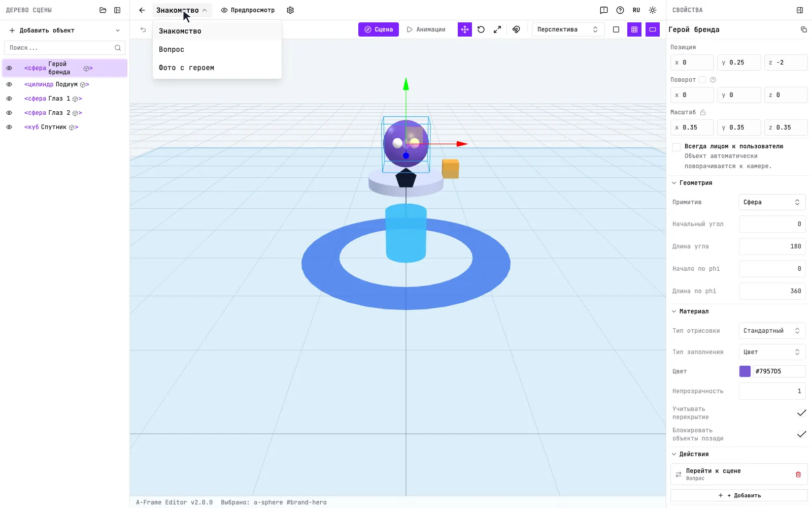
Task: Open the Примитив Сфера dropdown
Action: click(772, 202)
